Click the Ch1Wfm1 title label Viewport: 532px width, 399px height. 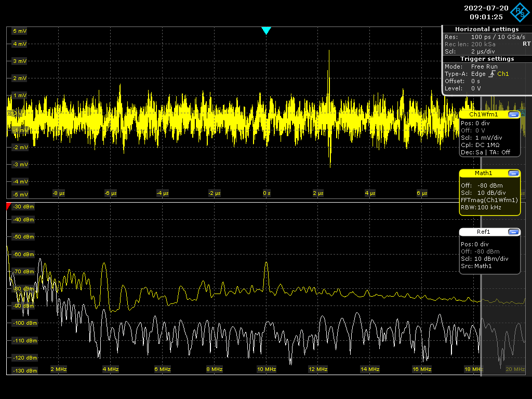(x=483, y=114)
